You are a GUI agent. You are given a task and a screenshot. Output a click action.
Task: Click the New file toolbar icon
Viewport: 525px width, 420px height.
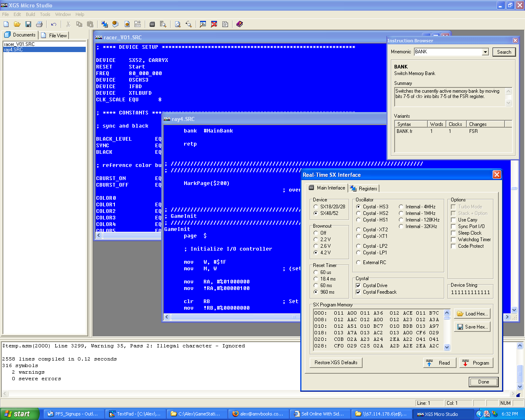click(6, 25)
